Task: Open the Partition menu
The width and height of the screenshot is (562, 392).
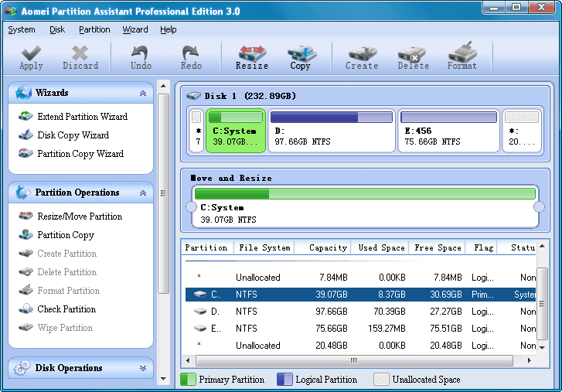Action: point(94,29)
